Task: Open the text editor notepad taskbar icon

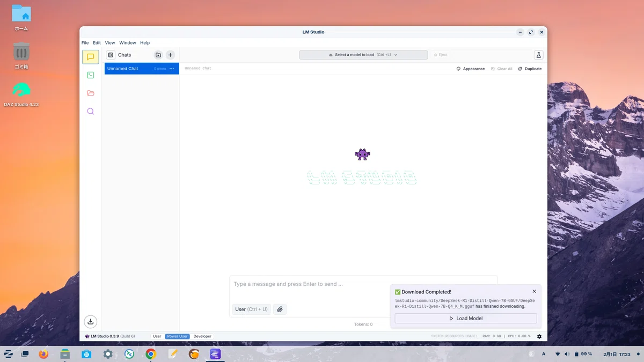Action: [172, 354]
